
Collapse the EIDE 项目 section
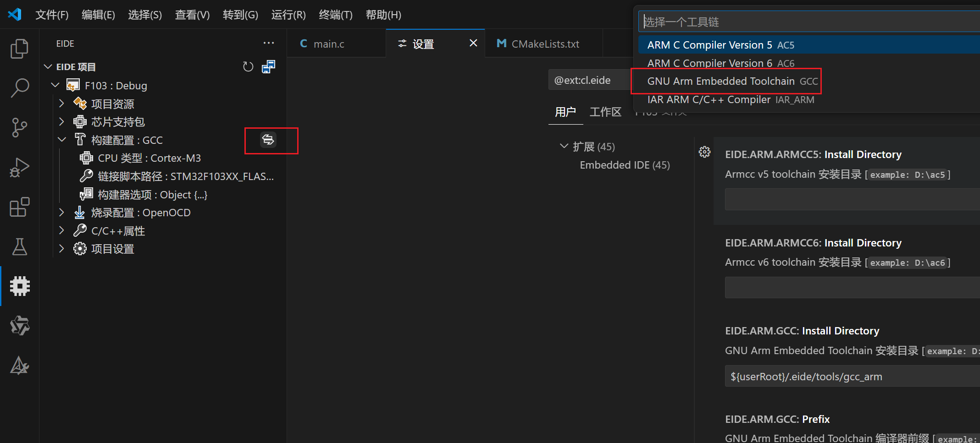click(48, 67)
